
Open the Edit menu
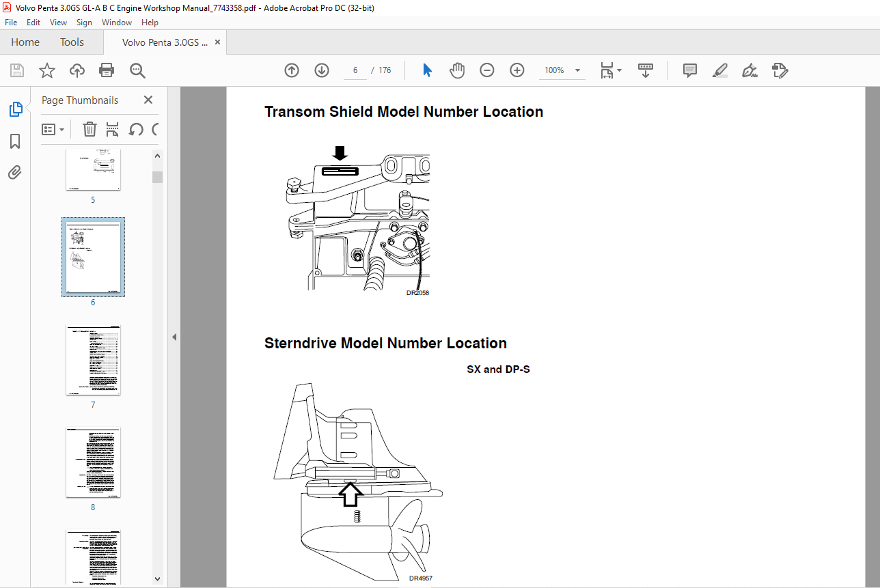(33, 23)
